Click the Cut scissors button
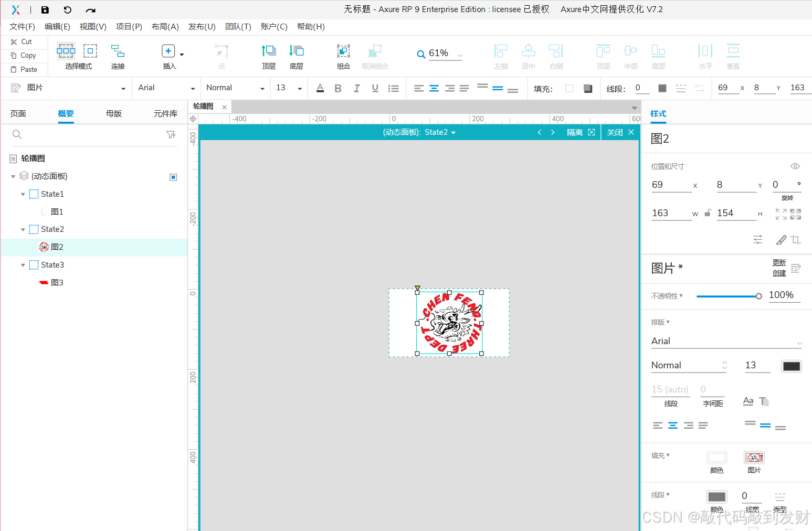Image resolution: width=812 pixels, height=531 pixels. [x=22, y=41]
